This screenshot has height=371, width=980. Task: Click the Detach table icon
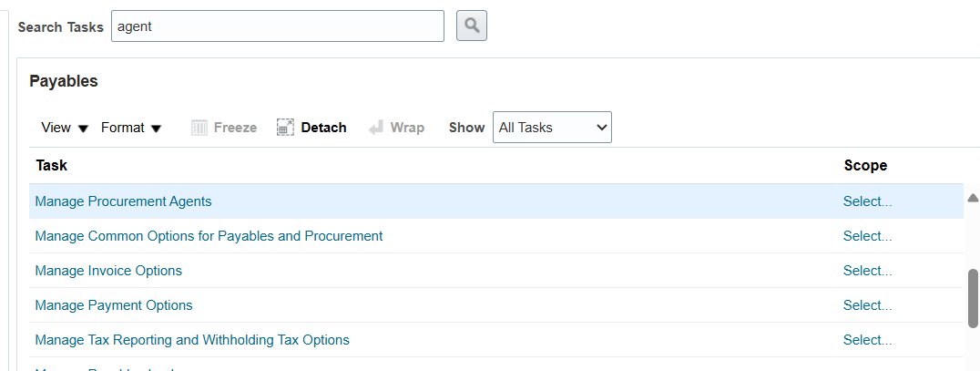[286, 128]
